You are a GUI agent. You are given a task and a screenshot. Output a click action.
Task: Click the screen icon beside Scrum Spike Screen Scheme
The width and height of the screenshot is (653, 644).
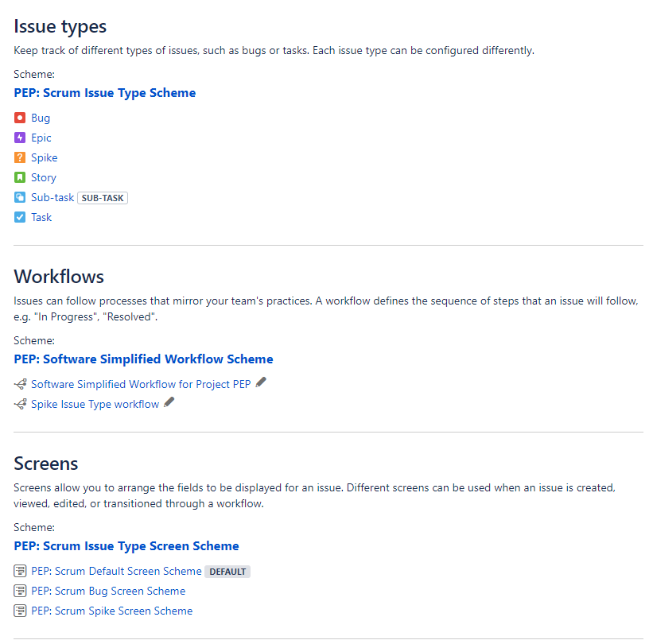coord(19,611)
